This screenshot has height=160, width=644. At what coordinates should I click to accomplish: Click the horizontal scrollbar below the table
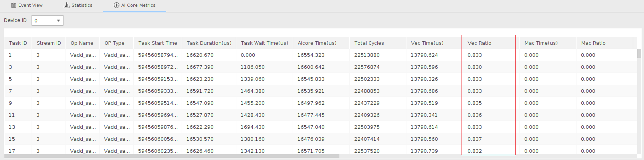point(172,156)
